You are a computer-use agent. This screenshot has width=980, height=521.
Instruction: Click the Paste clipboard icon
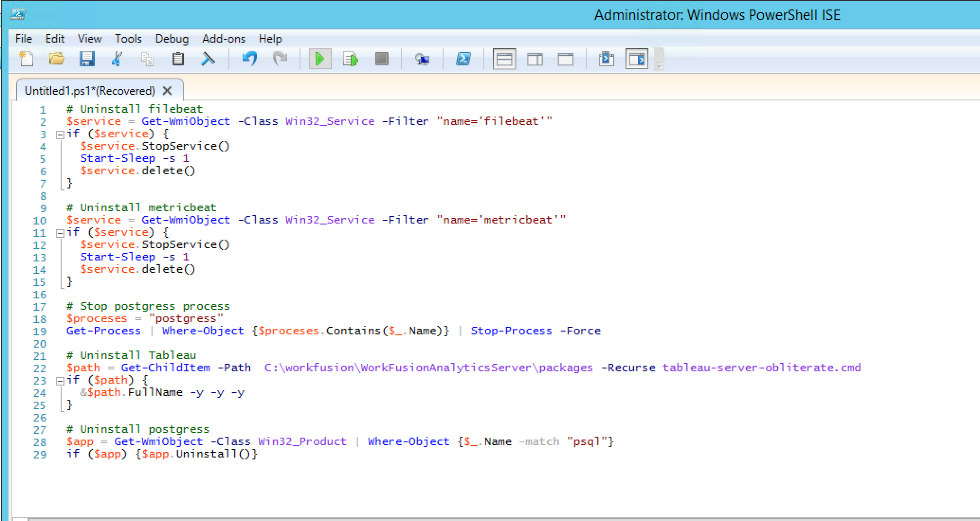(178, 59)
